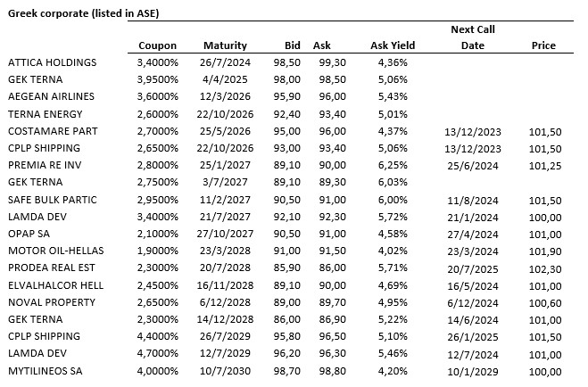Select the TERNA ENERGY name cell
The image size is (588, 387).
pyautogui.click(x=45, y=114)
